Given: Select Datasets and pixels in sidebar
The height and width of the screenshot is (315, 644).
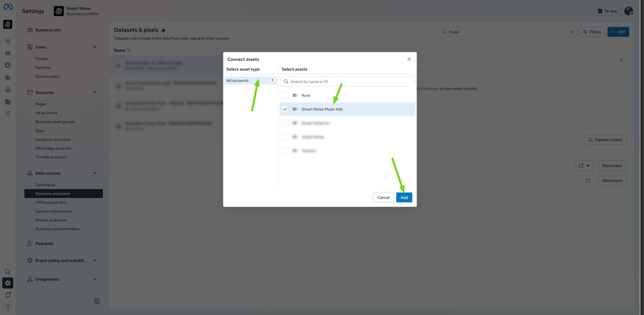Looking at the screenshot, I should [x=64, y=193].
